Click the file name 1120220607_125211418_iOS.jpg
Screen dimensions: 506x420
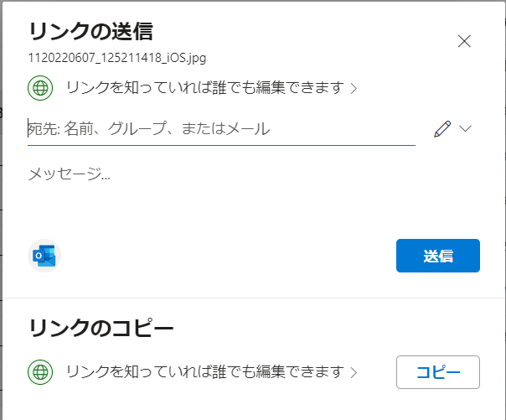[x=117, y=58]
